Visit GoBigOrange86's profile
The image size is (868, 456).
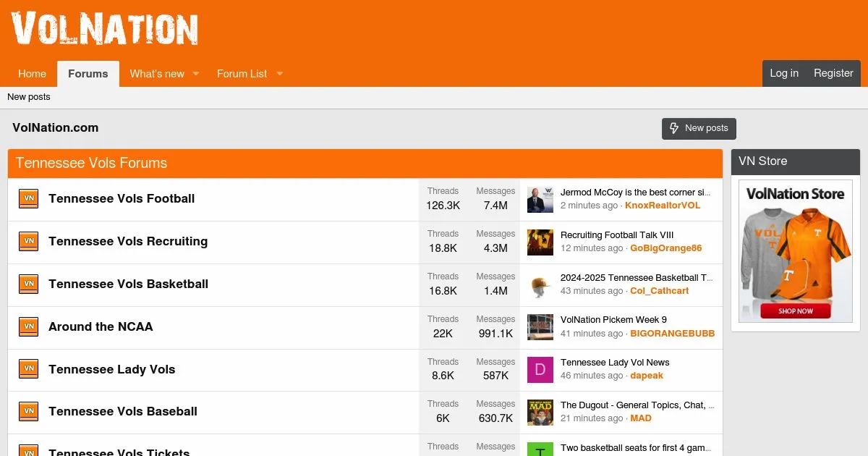click(665, 248)
